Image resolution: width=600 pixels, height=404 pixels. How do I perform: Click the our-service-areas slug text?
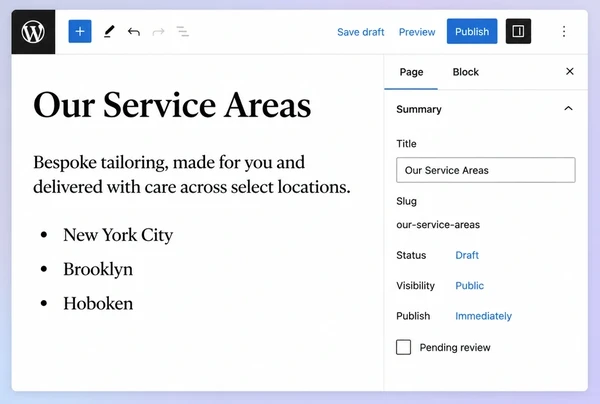click(x=438, y=225)
